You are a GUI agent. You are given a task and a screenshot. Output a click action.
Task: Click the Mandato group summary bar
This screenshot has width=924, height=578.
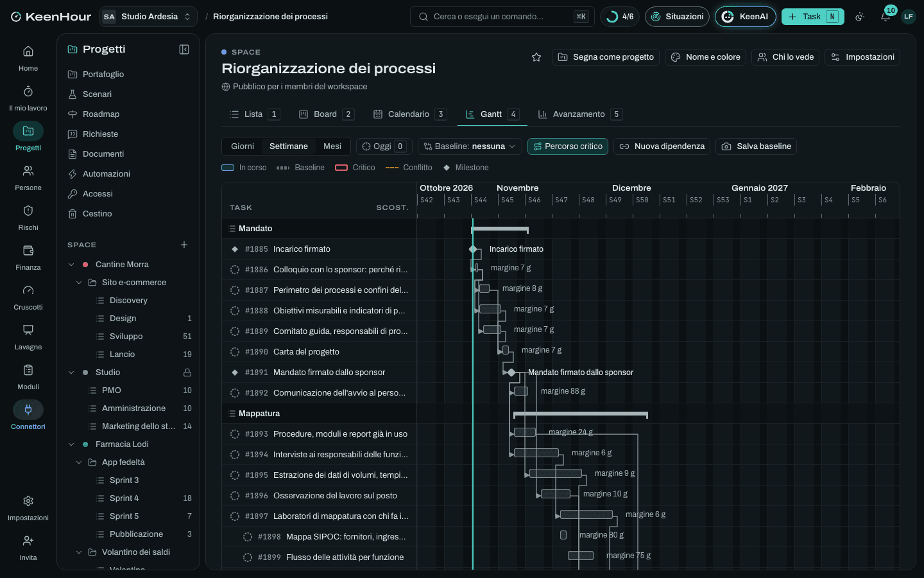point(500,229)
